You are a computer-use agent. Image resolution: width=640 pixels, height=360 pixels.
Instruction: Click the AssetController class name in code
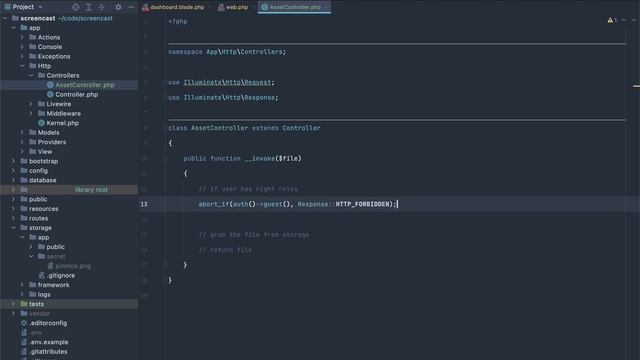(220, 128)
